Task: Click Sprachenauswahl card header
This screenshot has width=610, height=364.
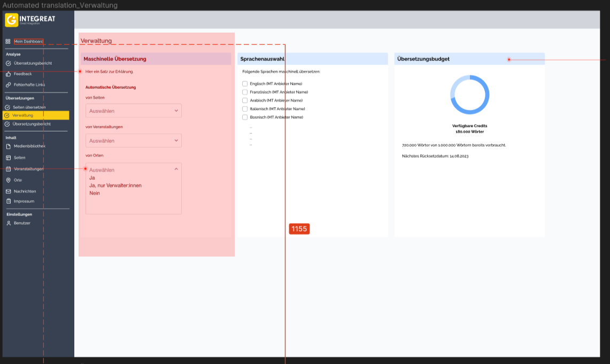Action: tap(312, 59)
